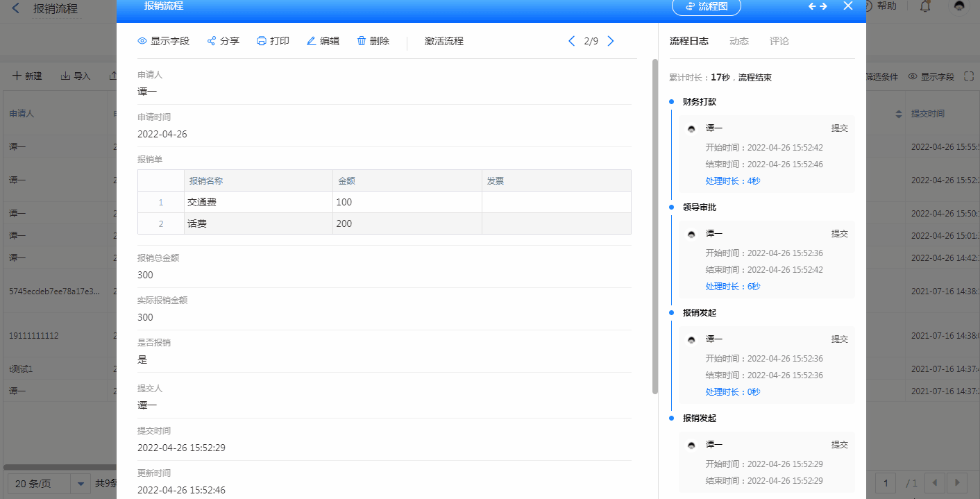
Task: Click the 分享 share icon
Action: pyautogui.click(x=212, y=41)
